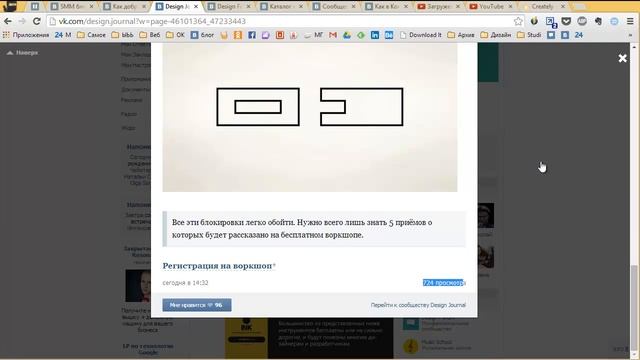This screenshot has height=360, width=640.
Task: Click the highlighted 724 просмотра counter
Action: 444,282
